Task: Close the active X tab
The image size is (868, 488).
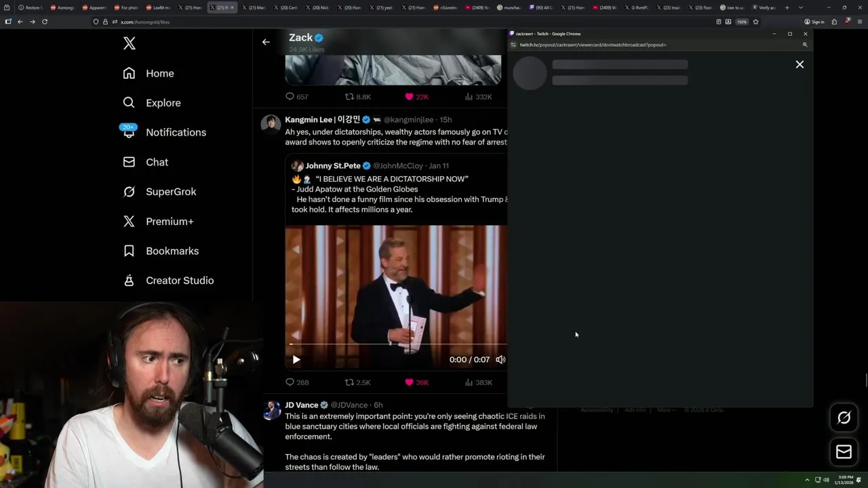Action: click(232, 7)
